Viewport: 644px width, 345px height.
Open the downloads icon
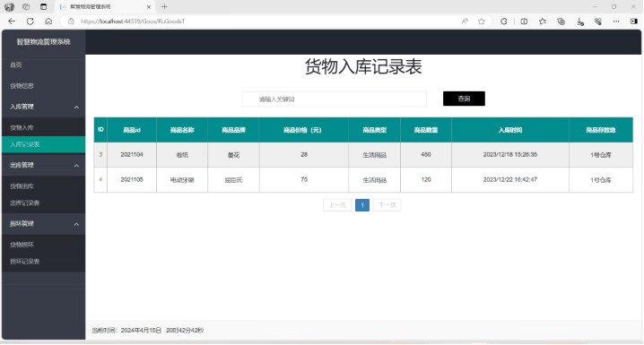click(x=580, y=22)
